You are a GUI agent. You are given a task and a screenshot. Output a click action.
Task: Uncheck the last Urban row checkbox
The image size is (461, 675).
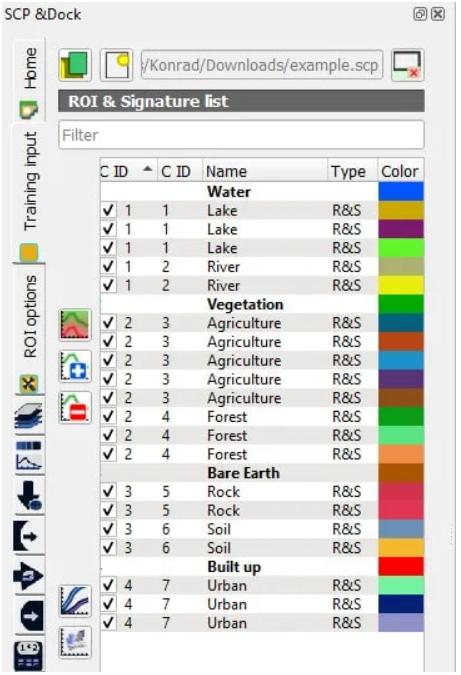(x=109, y=622)
